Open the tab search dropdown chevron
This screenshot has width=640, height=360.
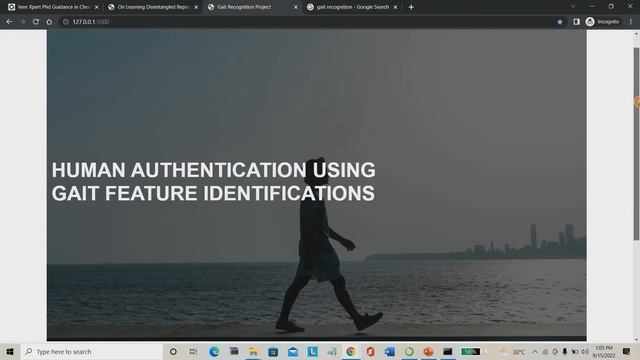pyautogui.click(x=573, y=7)
